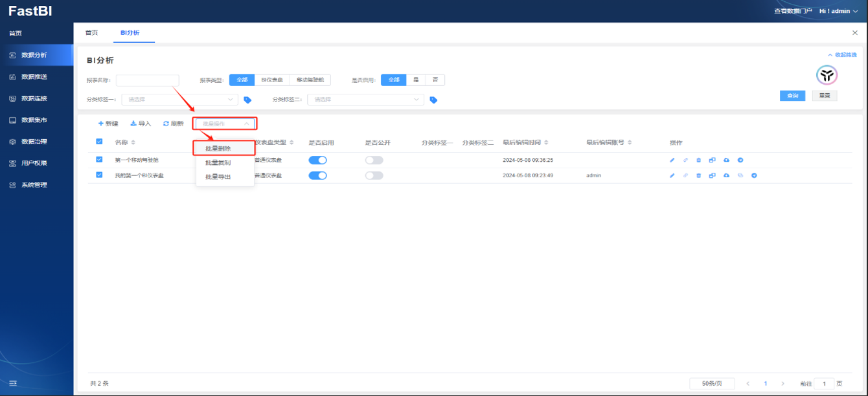Uncheck the select-all checkbox in table header
This screenshot has height=396, width=868.
coord(99,142)
